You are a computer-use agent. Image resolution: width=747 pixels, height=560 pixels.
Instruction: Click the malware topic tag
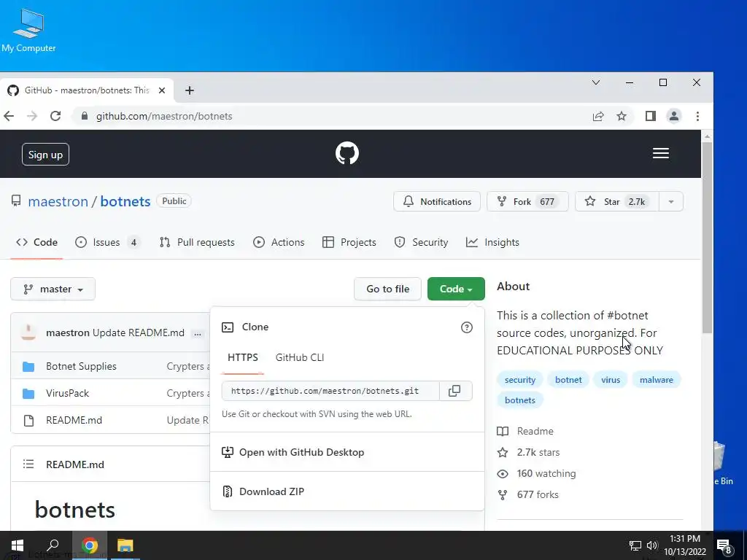(656, 380)
